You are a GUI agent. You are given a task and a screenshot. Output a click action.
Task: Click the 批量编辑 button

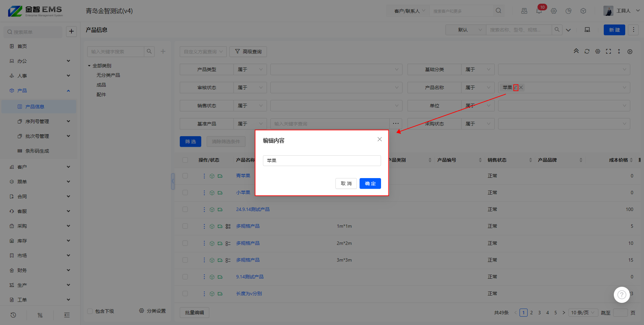click(x=195, y=313)
